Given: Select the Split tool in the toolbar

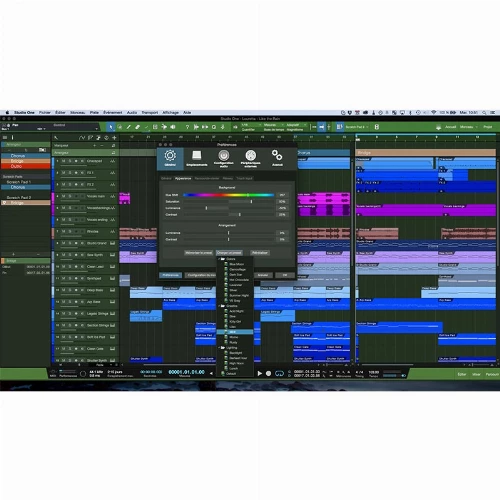Looking at the screenshot, I should tap(128, 127).
